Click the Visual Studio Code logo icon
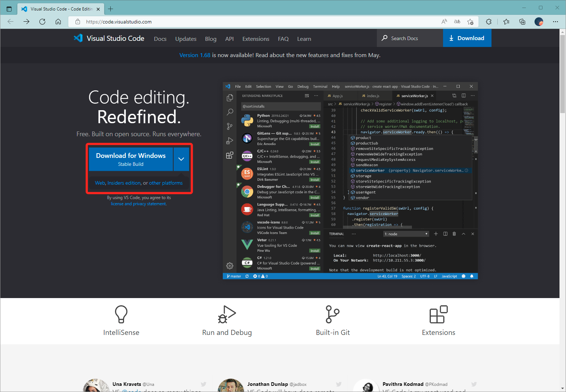This screenshot has width=566, height=392. [x=78, y=38]
